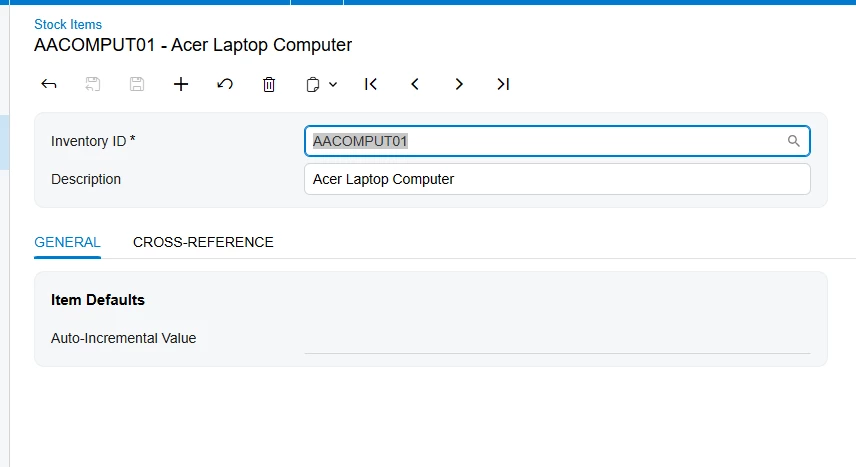Click the Save disk icon
This screenshot has height=467, width=856.
click(x=136, y=84)
